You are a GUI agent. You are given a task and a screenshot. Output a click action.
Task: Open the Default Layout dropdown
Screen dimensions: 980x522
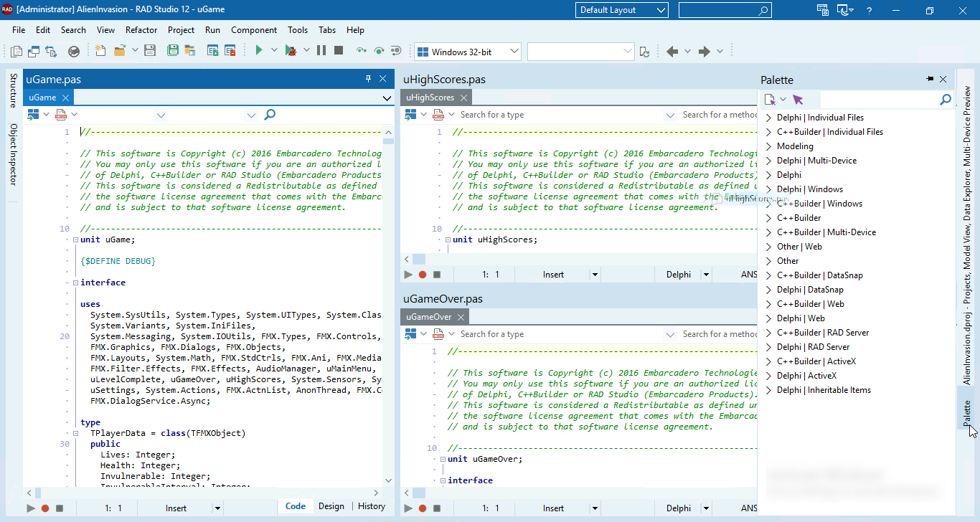point(621,10)
